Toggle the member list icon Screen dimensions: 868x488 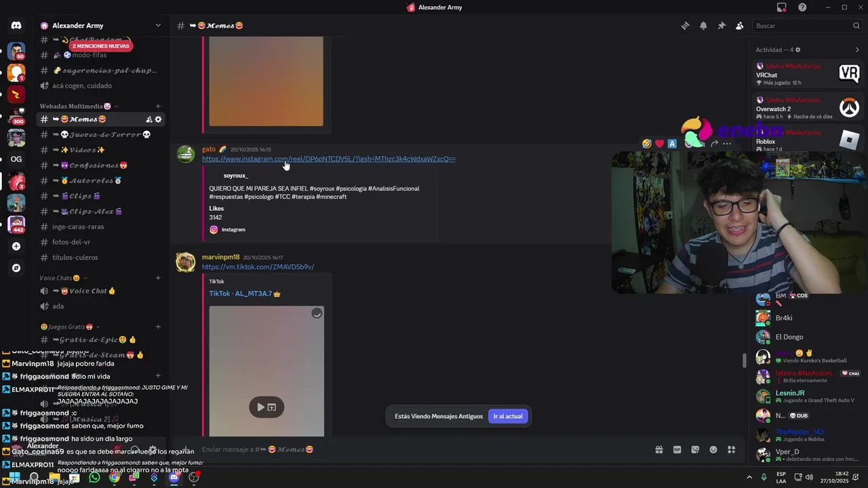[x=740, y=26]
